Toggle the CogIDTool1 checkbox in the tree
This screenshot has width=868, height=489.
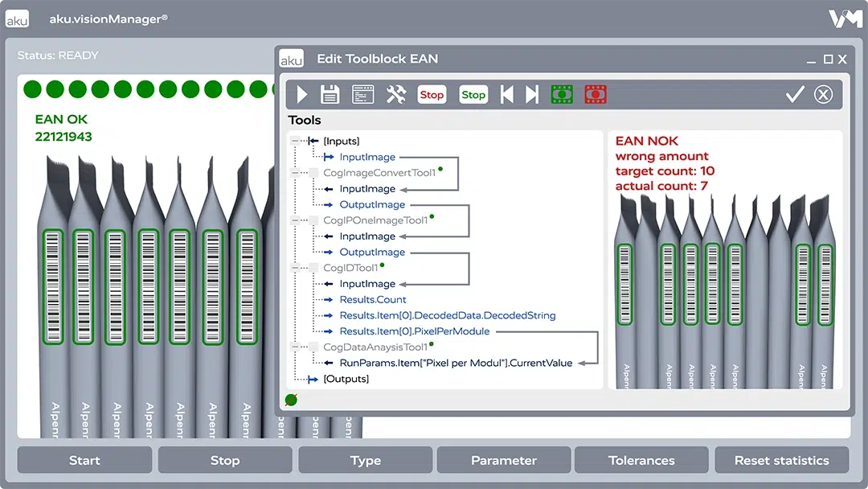coord(314,268)
